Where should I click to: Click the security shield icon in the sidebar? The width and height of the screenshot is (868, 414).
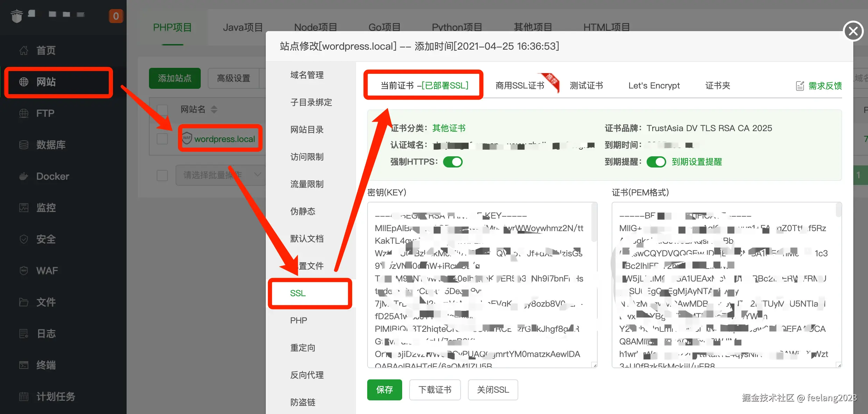coord(24,239)
